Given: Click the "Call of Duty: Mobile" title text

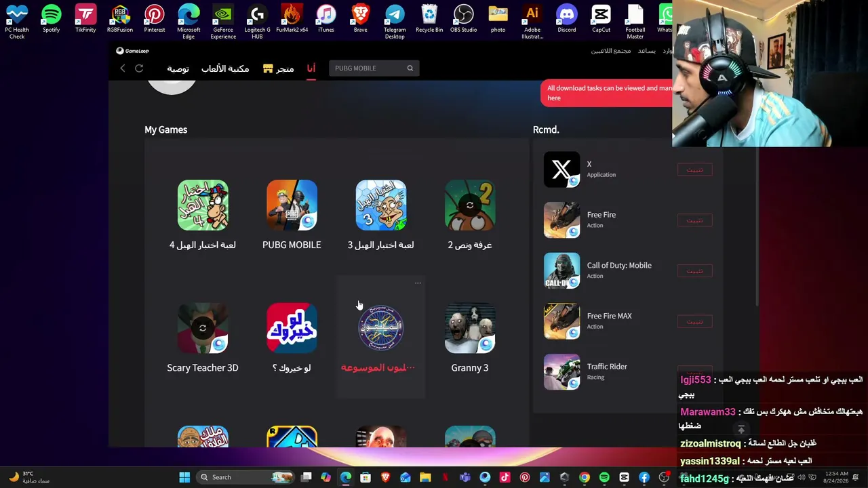Looking at the screenshot, I should (x=619, y=266).
